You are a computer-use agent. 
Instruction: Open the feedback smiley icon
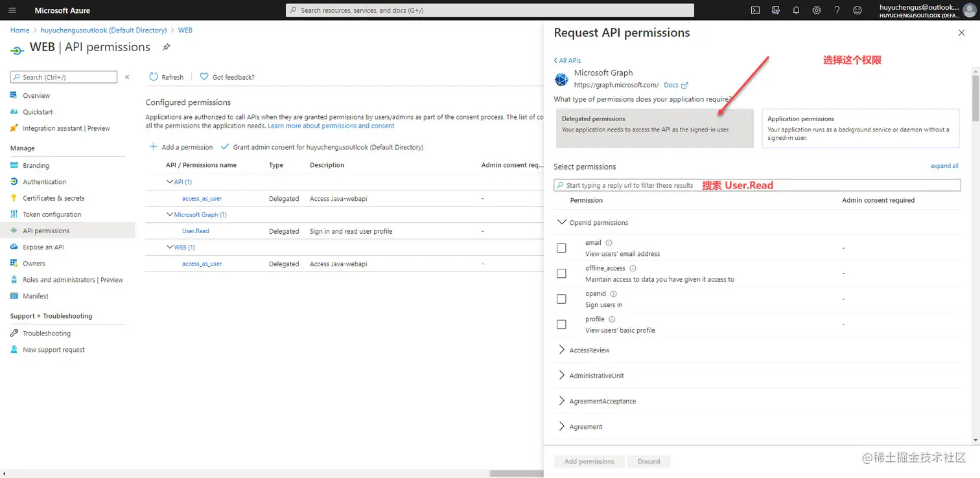pos(857,10)
